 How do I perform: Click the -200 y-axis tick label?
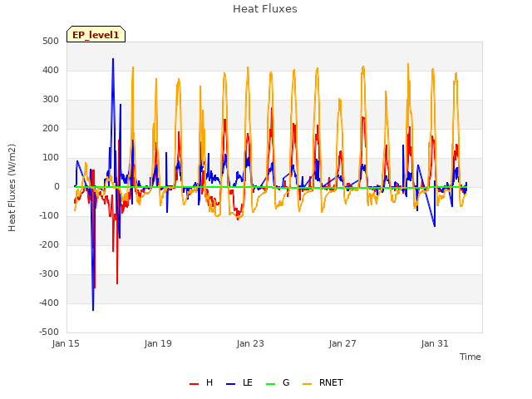[49, 245]
